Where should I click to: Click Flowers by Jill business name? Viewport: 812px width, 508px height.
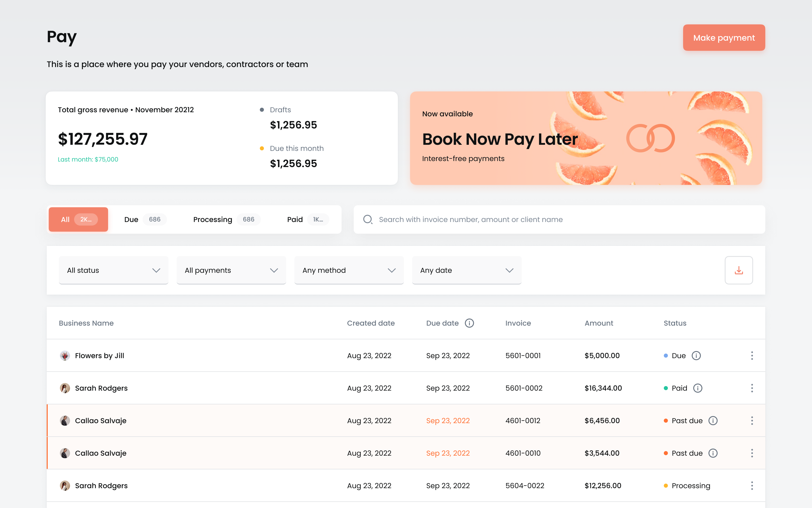pos(99,355)
